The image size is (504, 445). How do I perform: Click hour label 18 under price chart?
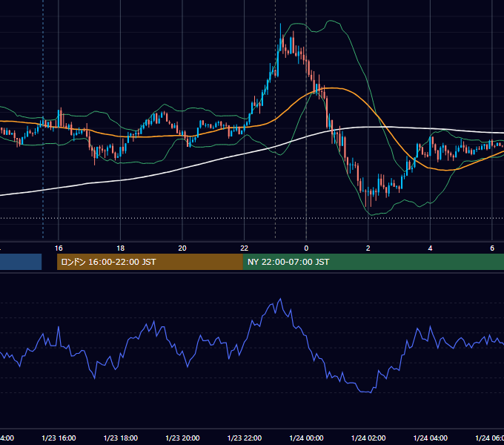(121, 248)
